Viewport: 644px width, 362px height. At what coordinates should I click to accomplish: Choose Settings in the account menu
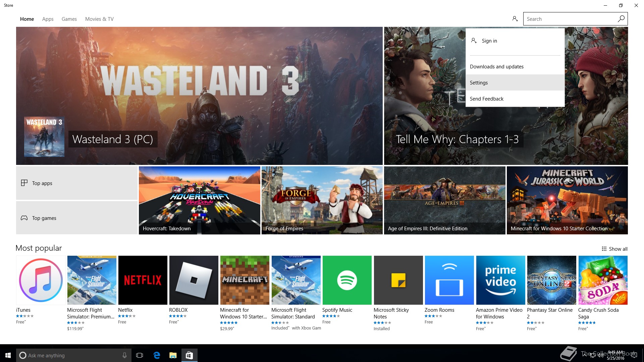click(x=515, y=82)
